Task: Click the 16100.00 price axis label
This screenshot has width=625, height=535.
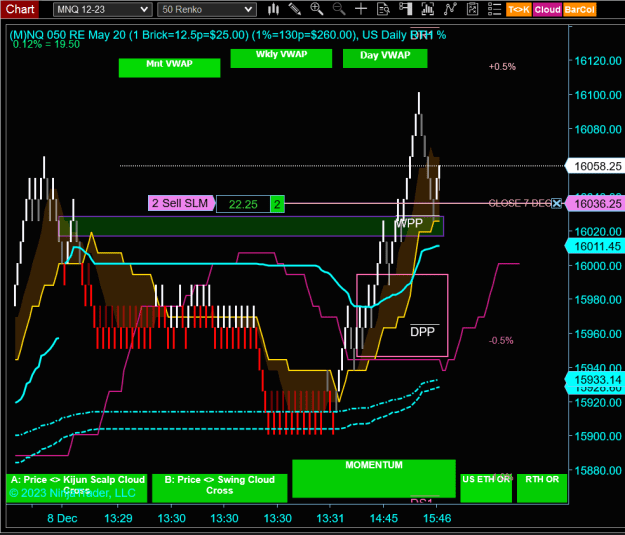Action: pos(597,95)
